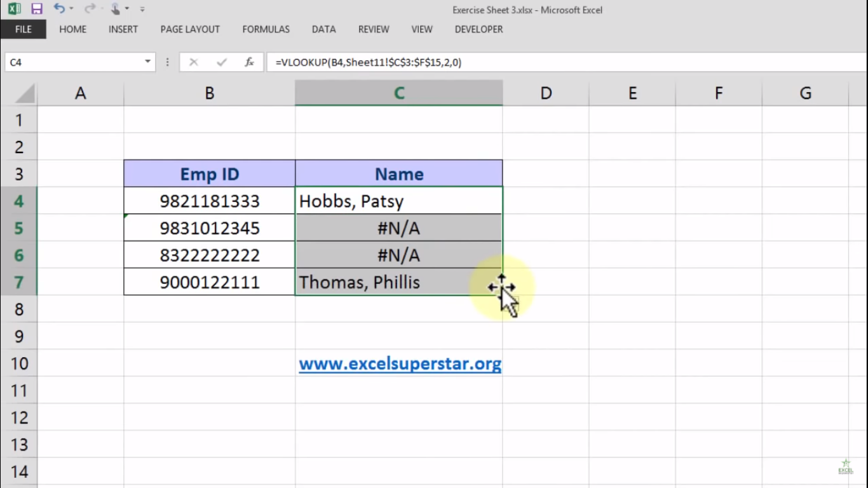Select column E header
This screenshot has width=868, height=488.
(632, 93)
